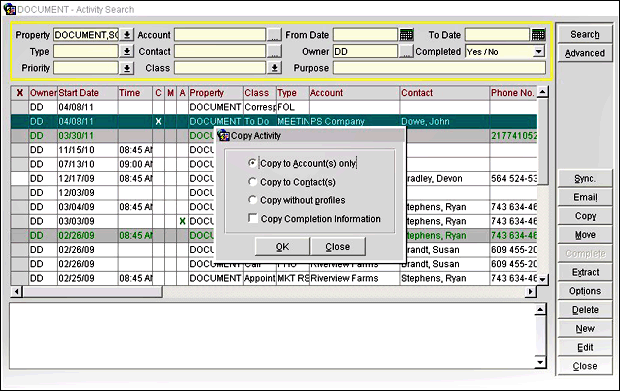The image size is (620, 391).
Task: Sort by the Phone No. column header
Action: pyautogui.click(x=513, y=93)
